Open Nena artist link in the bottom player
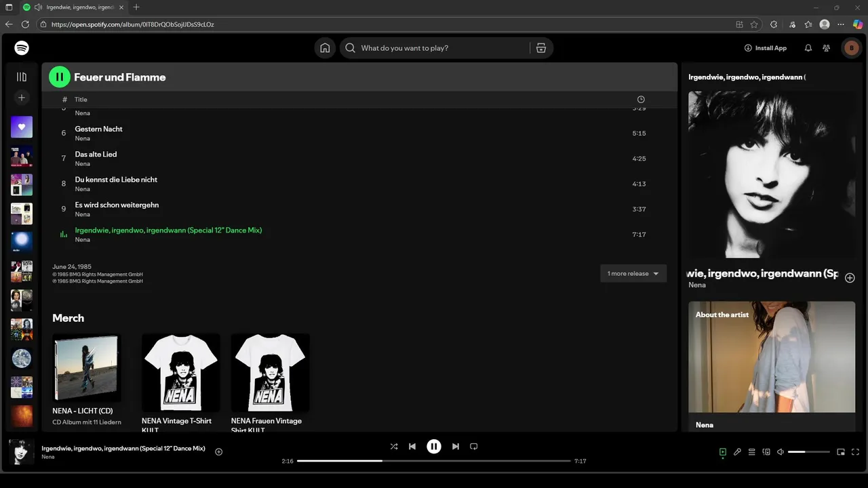Viewport: 868px width, 488px height. 48,457
